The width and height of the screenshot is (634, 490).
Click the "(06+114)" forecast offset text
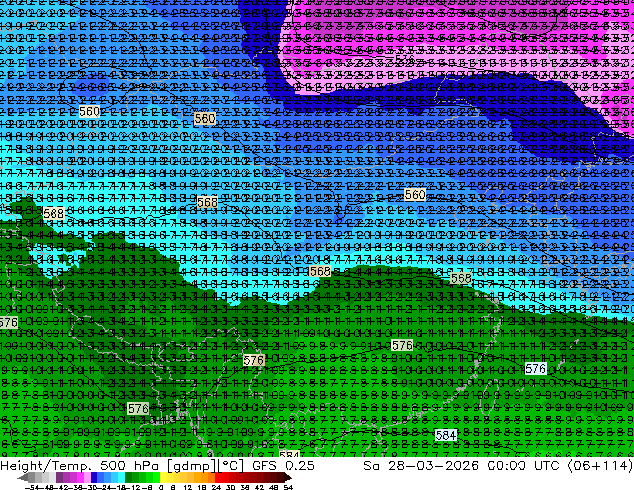point(600,466)
